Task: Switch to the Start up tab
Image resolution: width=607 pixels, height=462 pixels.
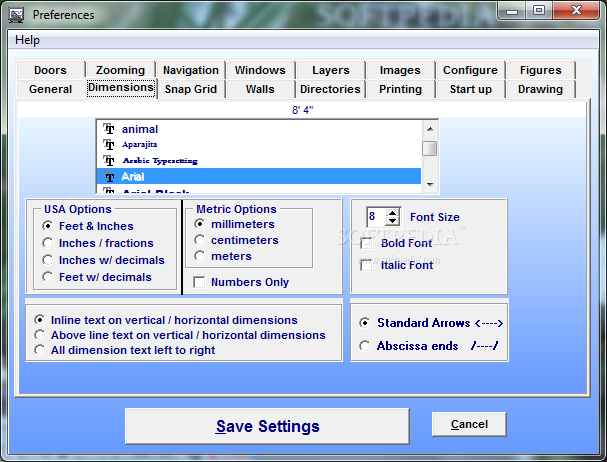Action: click(x=470, y=89)
